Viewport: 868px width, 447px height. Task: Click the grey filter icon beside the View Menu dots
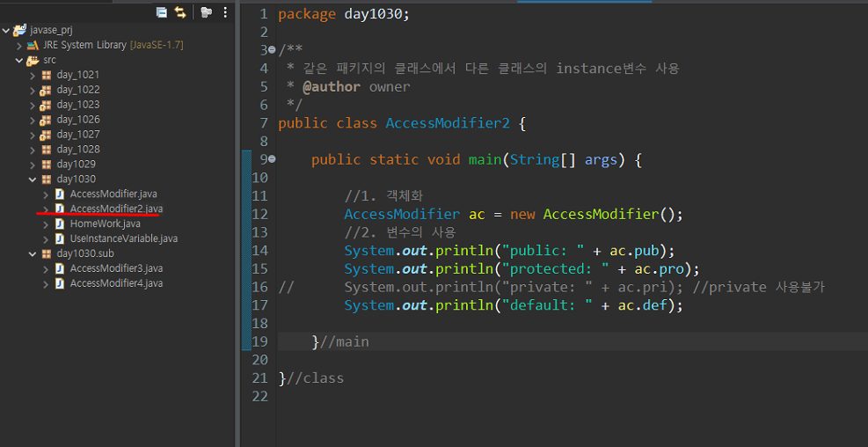pyautogui.click(x=206, y=12)
